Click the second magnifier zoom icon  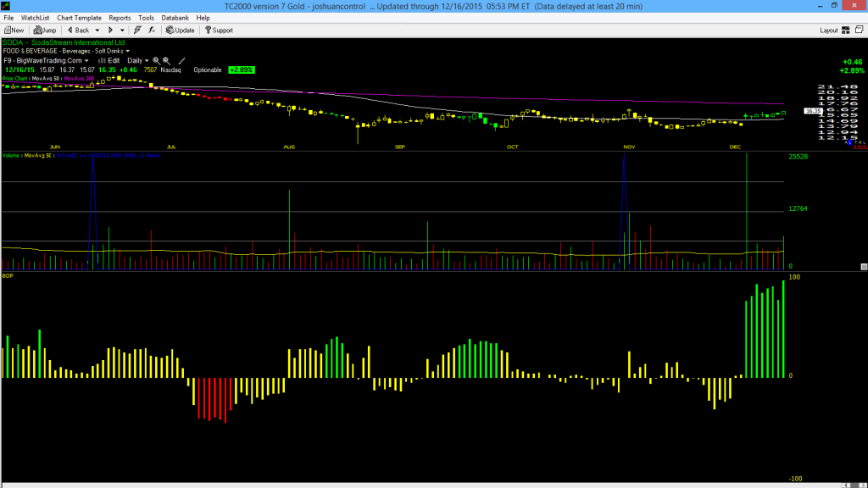tap(166, 60)
